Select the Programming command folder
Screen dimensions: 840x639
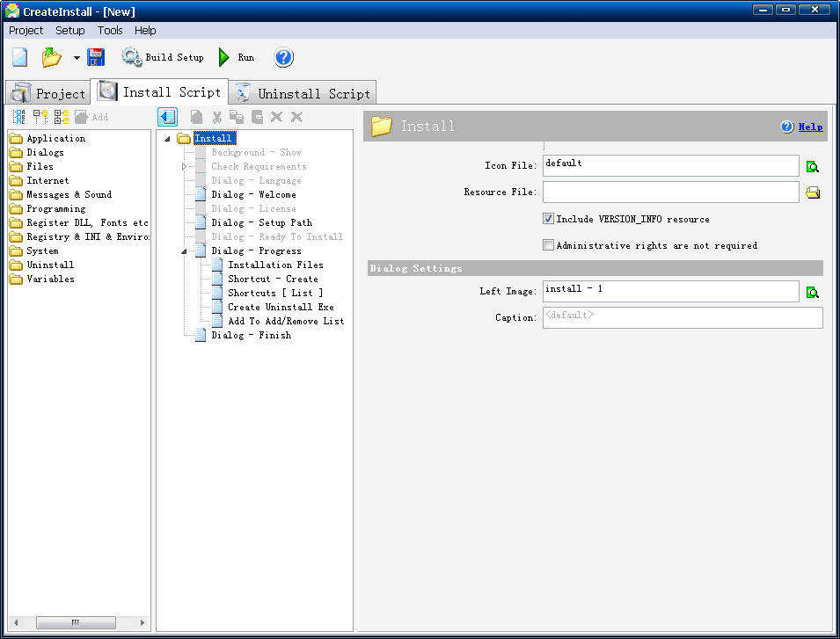[x=48, y=208]
